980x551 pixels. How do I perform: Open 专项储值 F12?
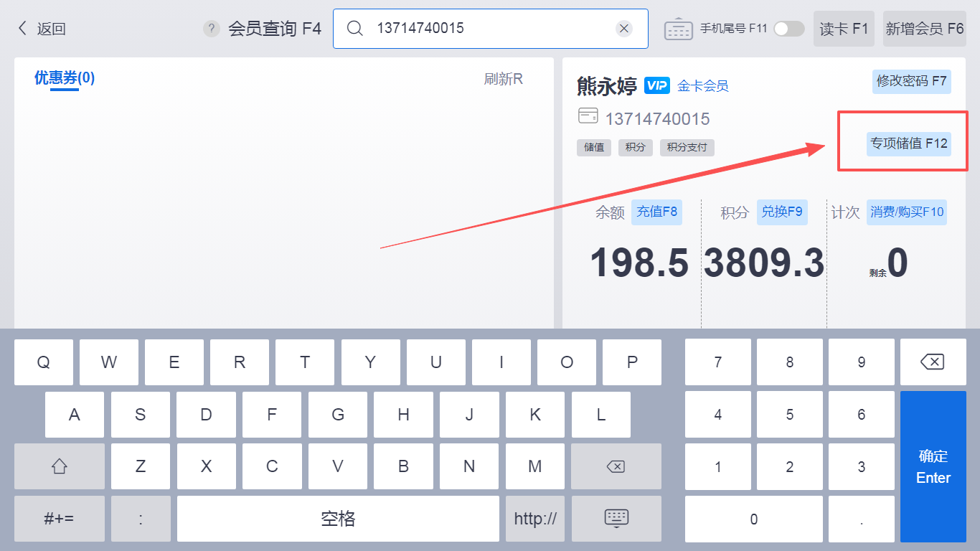pos(909,143)
